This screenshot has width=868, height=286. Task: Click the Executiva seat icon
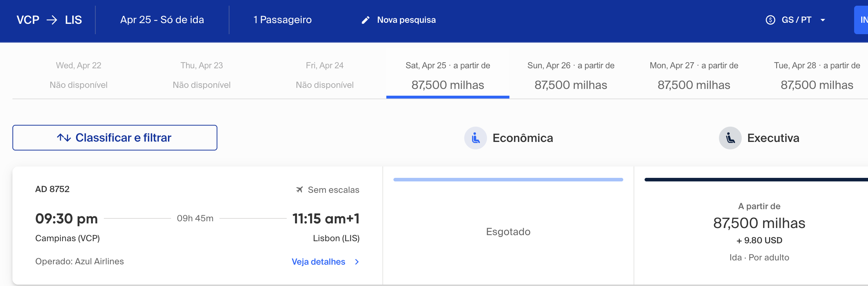click(730, 138)
